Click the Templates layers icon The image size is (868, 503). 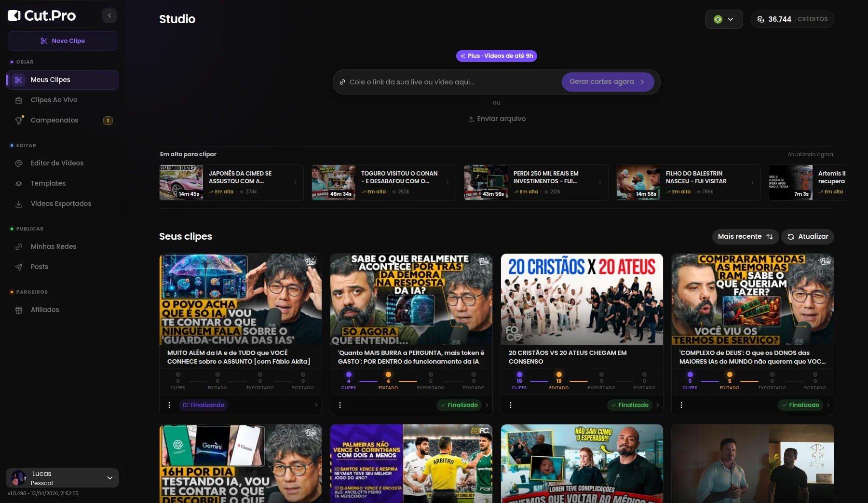click(19, 184)
